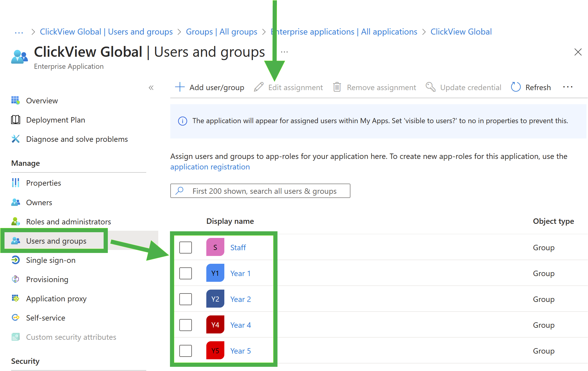Open Single sign-on settings

pyautogui.click(x=51, y=260)
